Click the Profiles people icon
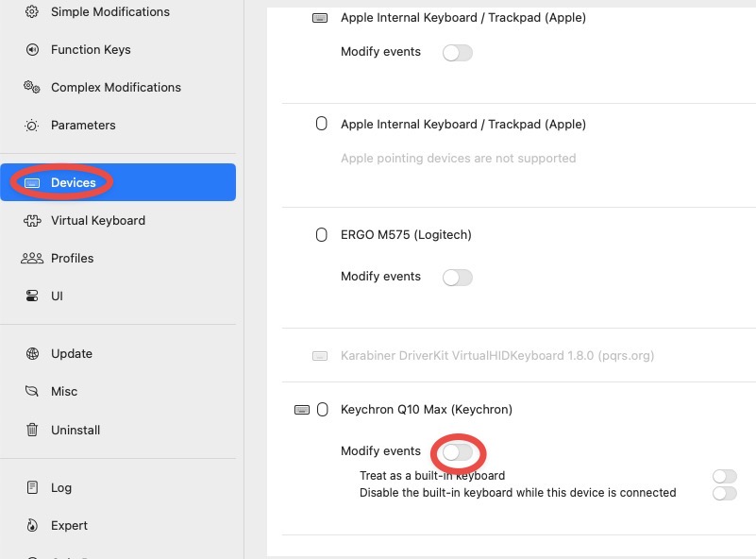Screen dimensions: 756x559 [x=32, y=259]
